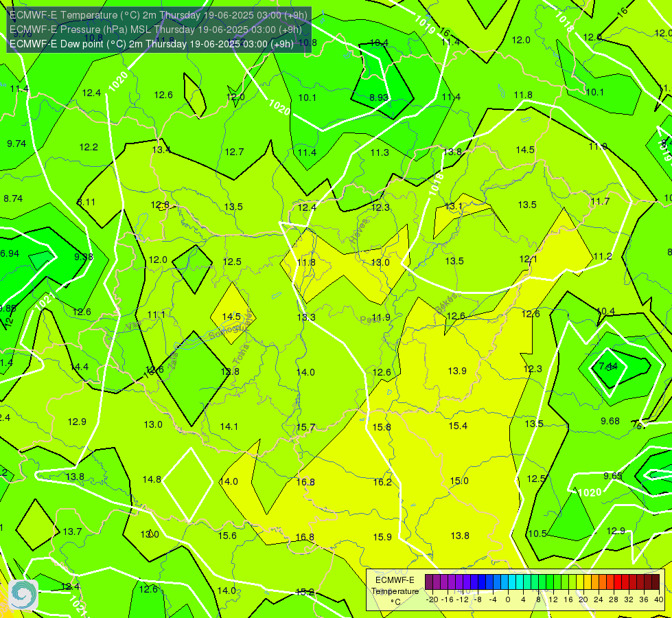
Task: Click the 6.94 dew point value
Action: 10,253
